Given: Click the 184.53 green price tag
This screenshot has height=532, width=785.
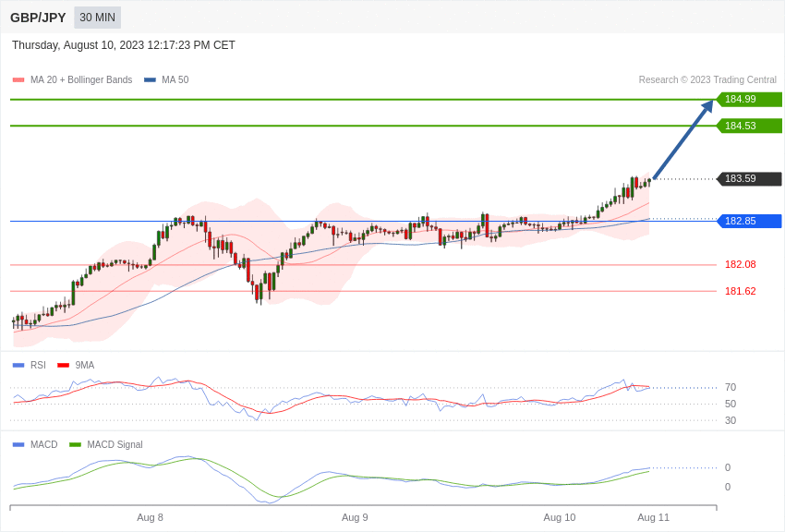Looking at the screenshot, I should click(x=749, y=126).
